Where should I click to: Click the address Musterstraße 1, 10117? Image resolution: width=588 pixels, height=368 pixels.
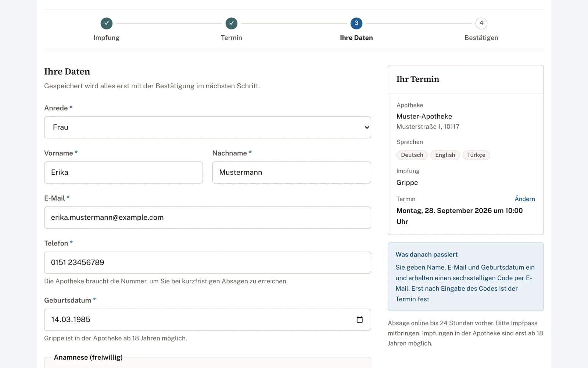click(428, 127)
